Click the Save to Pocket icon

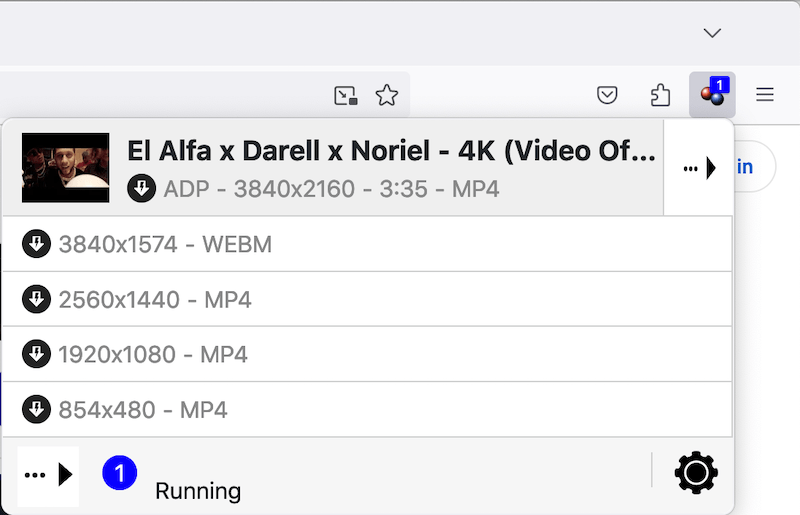607,95
